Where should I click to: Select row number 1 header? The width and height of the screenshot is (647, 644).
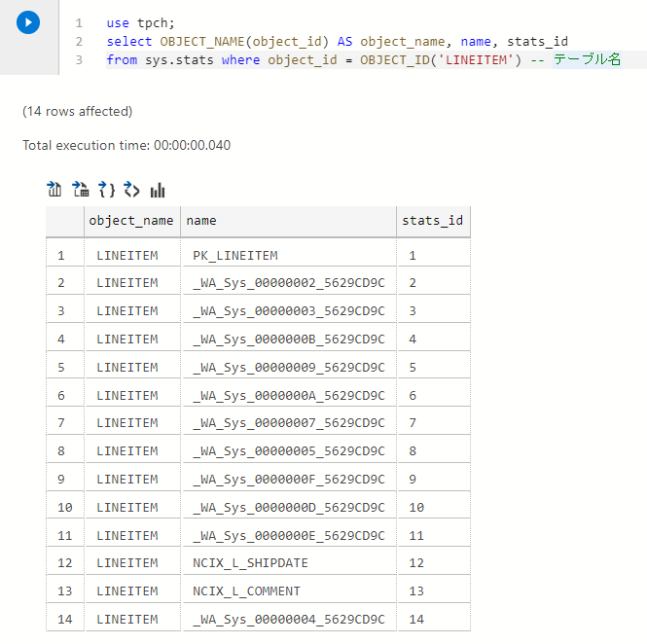(x=65, y=256)
